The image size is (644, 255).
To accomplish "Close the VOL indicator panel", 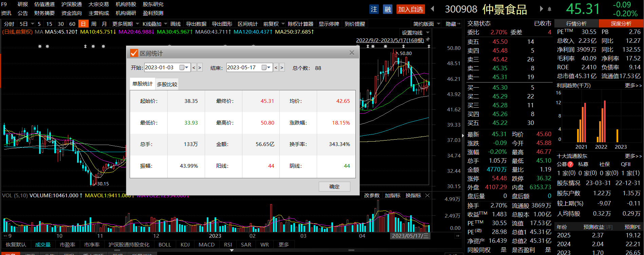I will [427, 196].
